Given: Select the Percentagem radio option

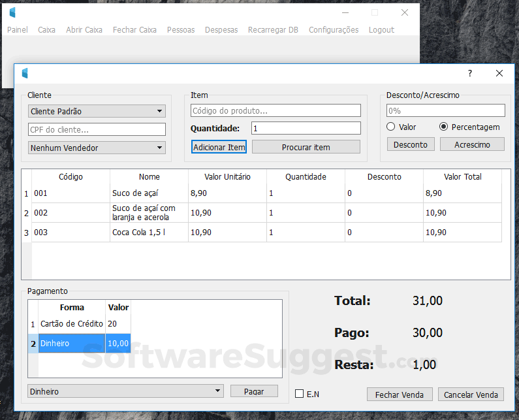Looking at the screenshot, I should [443, 127].
